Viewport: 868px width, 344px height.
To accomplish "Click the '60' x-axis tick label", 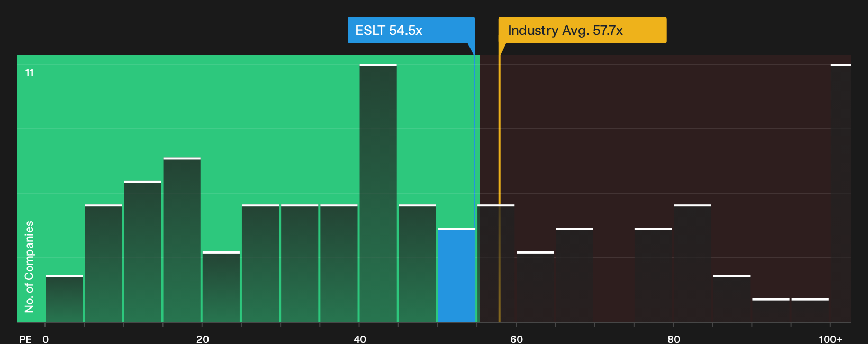I will [x=517, y=339].
